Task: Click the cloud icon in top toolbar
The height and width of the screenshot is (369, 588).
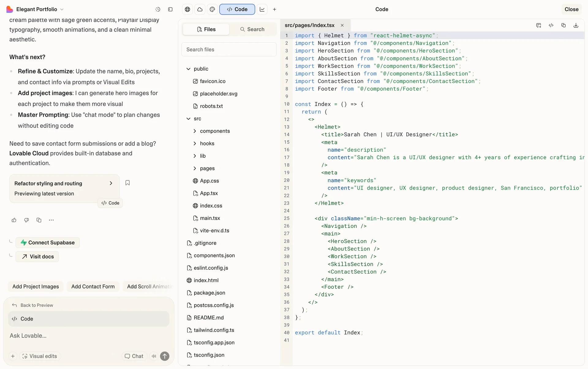Action: 200,9
